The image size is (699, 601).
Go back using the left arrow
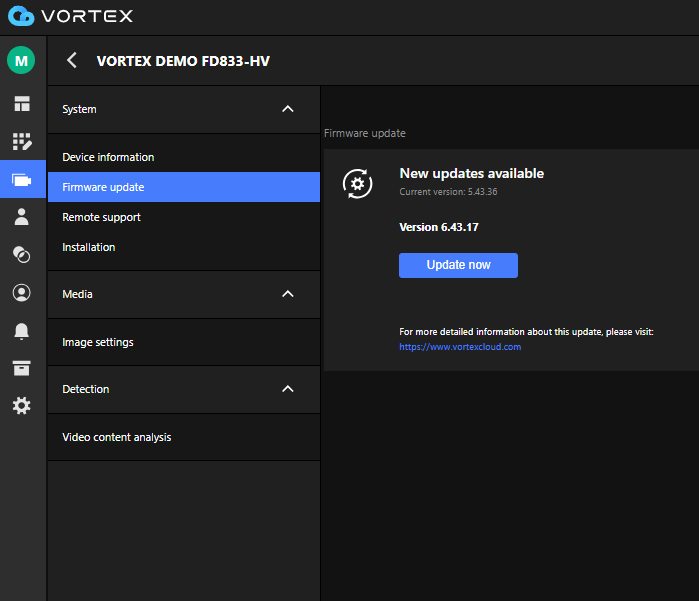click(72, 60)
